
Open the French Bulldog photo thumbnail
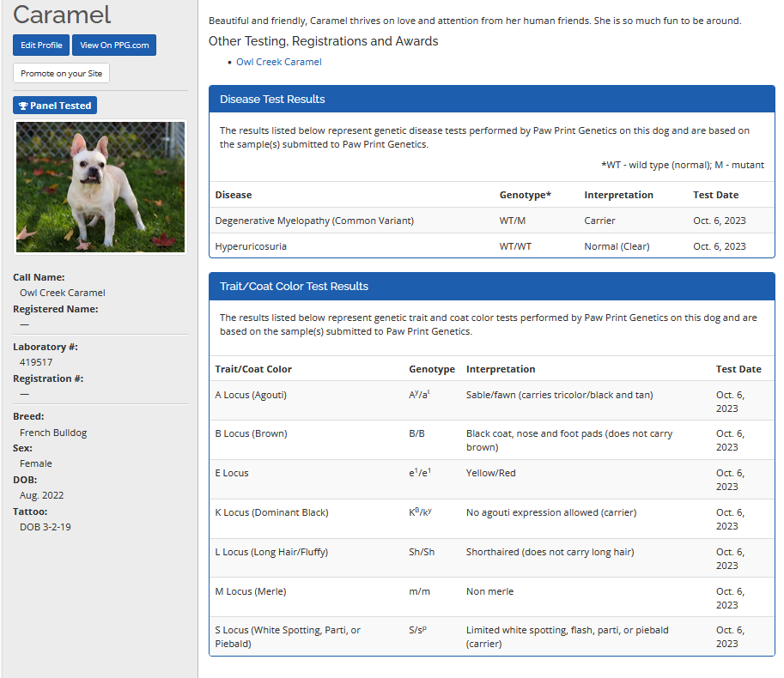click(x=100, y=186)
